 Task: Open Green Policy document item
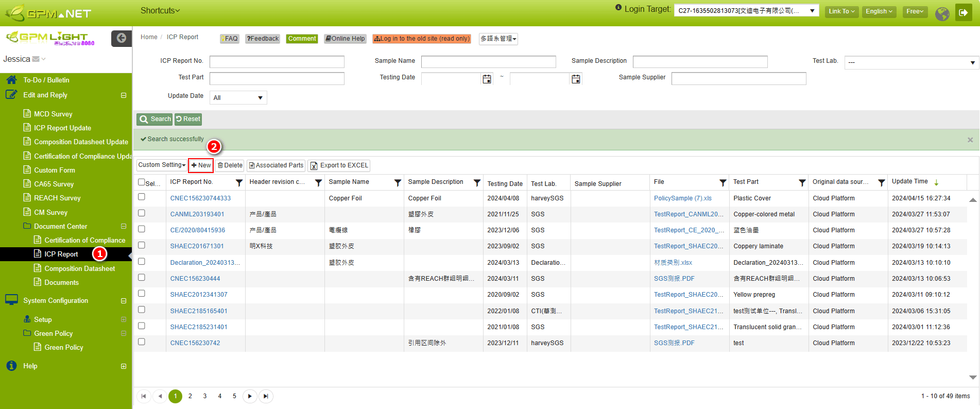(64, 347)
